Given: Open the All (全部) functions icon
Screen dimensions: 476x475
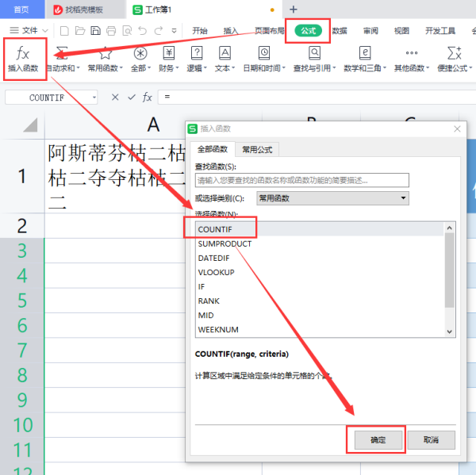Looking at the screenshot, I should point(140,53).
